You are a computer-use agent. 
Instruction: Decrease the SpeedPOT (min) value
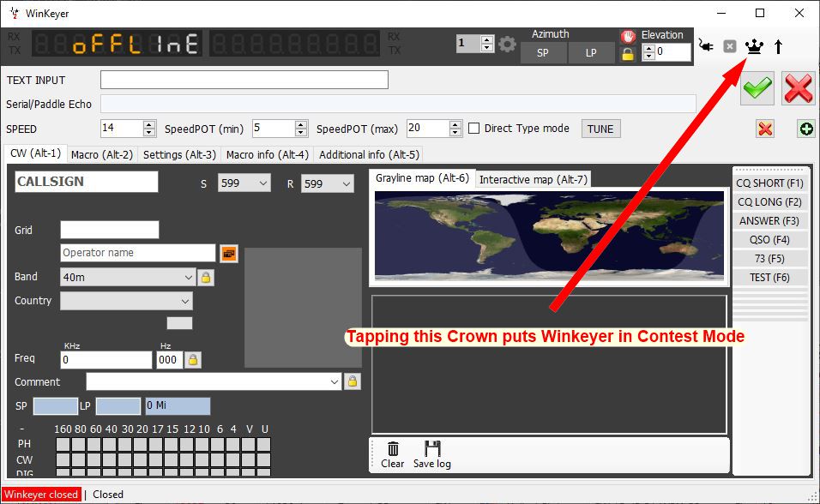tap(301, 132)
